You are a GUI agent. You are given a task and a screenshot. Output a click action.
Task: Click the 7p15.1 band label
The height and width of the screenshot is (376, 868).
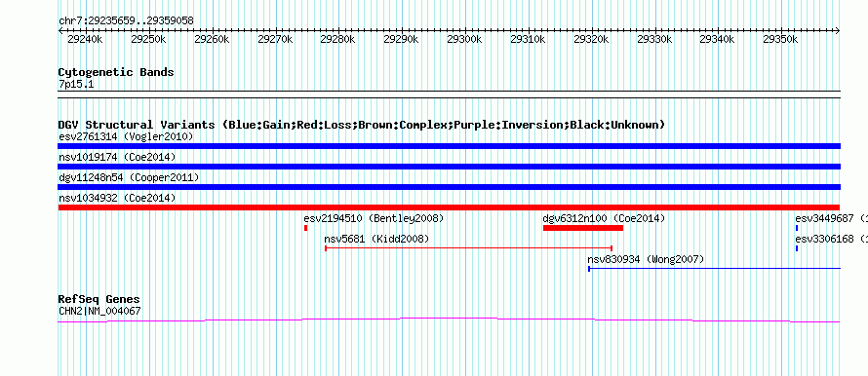76,84
